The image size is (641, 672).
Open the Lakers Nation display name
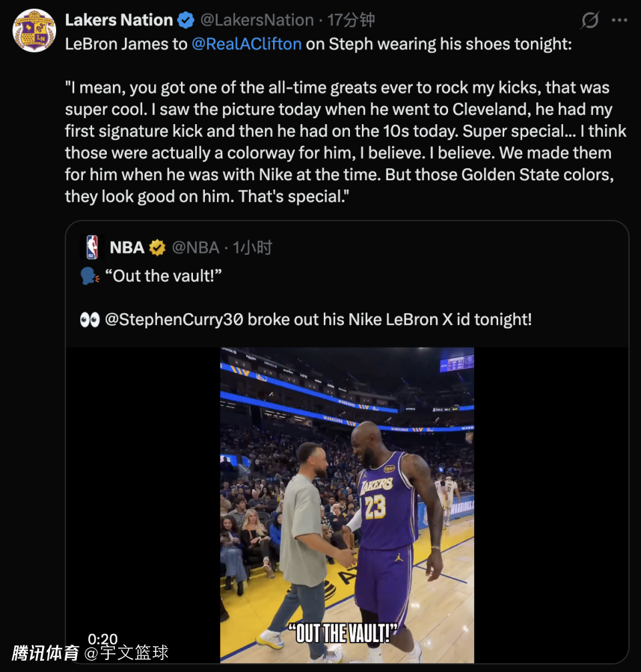click(119, 21)
